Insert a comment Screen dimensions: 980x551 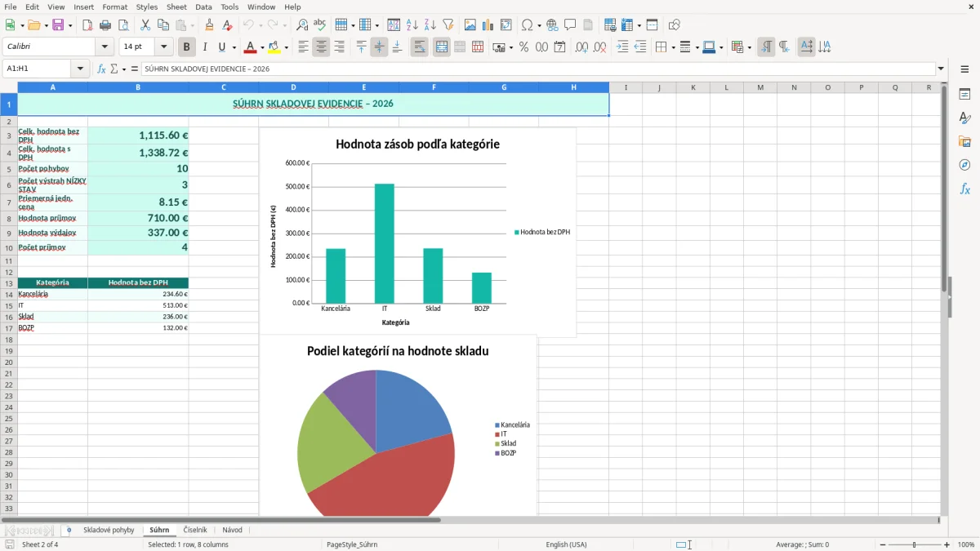click(x=570, y=25)
